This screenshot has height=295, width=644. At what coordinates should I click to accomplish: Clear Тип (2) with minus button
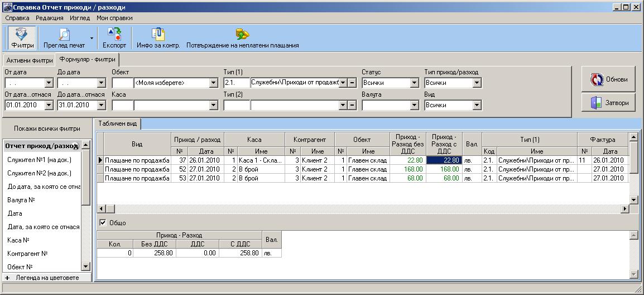[352, 106]
